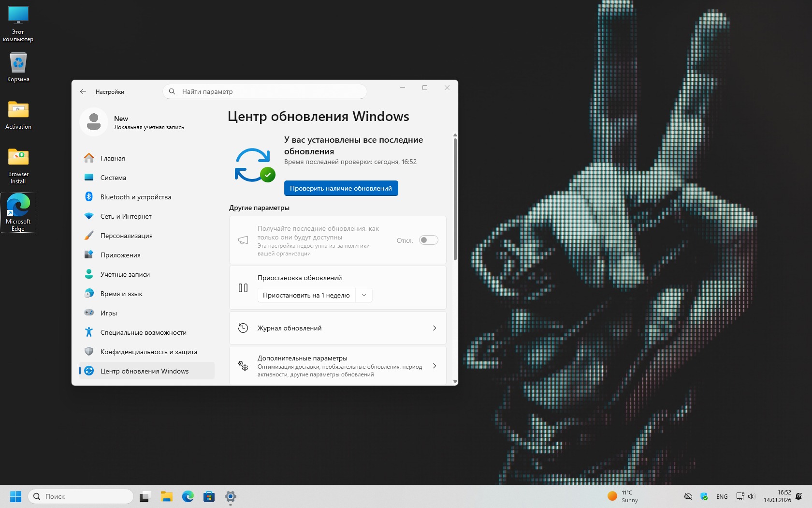Click Приостановить на 1 неделю button
The width and height of the screenshot is (812, 508).
click(306, 295)
